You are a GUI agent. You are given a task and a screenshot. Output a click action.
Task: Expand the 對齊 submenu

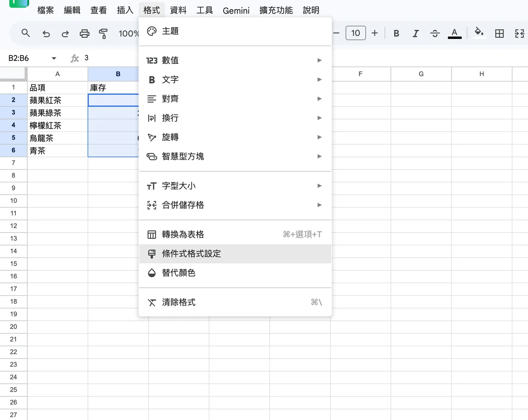click(235, 99)
